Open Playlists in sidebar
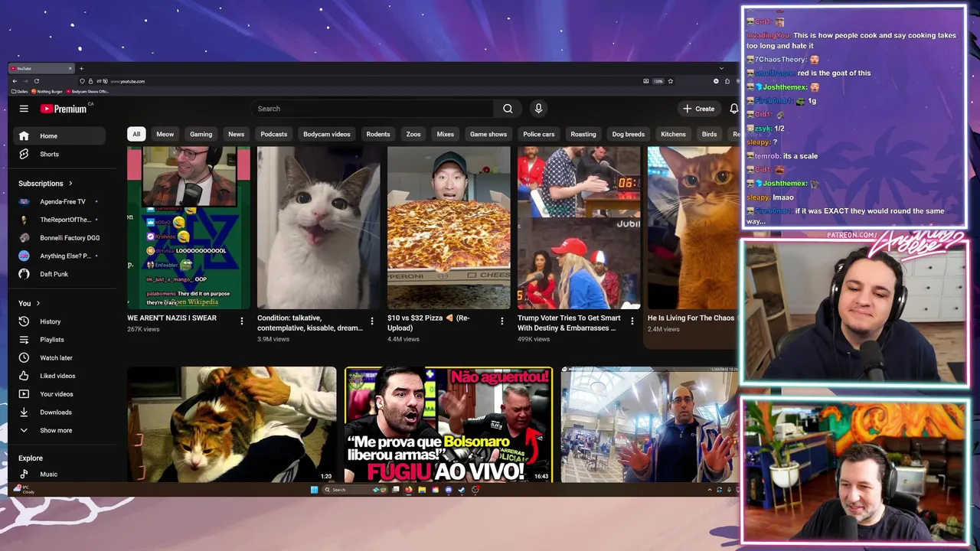The width and height of the screenshot is (980, 551). click(x=59, y=340)
